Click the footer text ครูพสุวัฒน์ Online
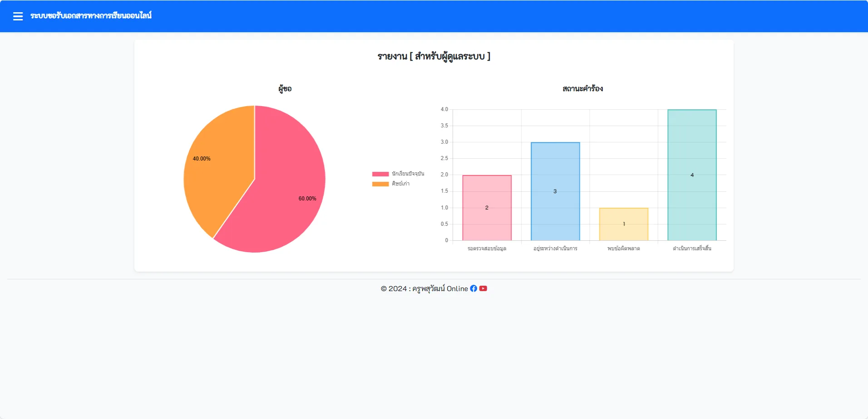 click(x=440, y=288)
